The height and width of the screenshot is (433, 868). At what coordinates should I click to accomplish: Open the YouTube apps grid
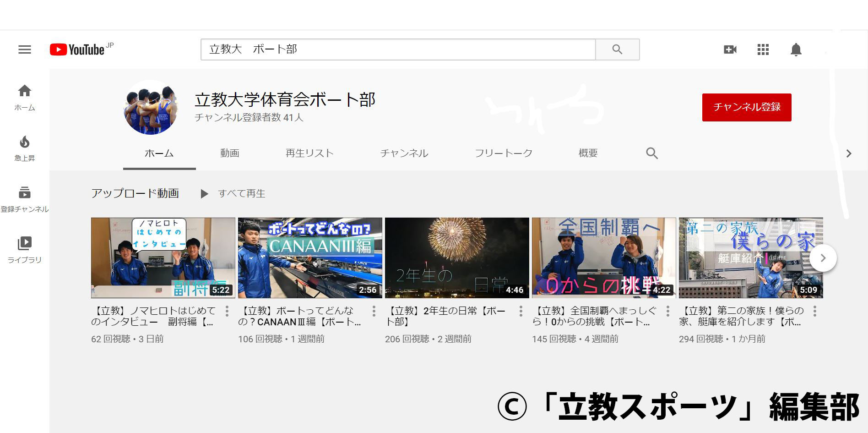pyautogui.click(x=763, y=49)
